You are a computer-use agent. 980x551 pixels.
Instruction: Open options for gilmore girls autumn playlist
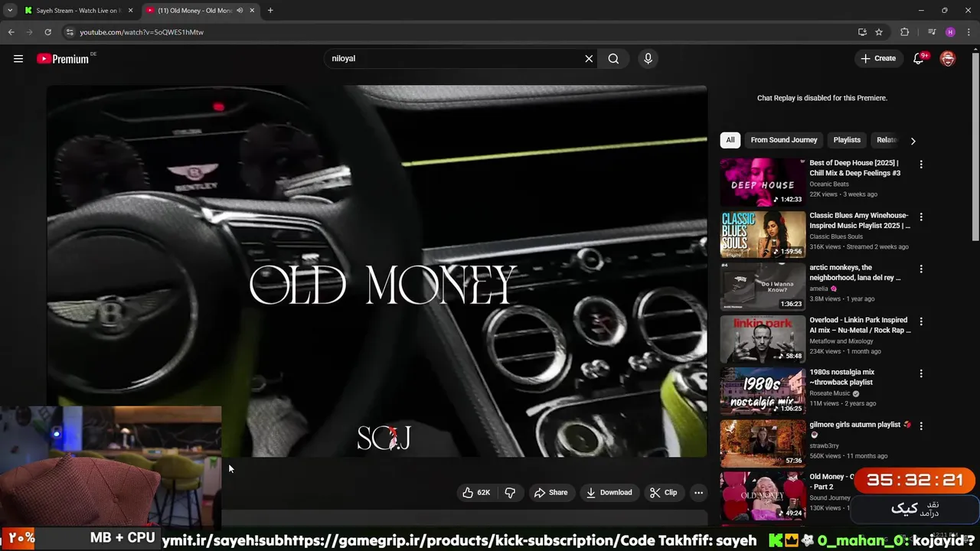921,425
